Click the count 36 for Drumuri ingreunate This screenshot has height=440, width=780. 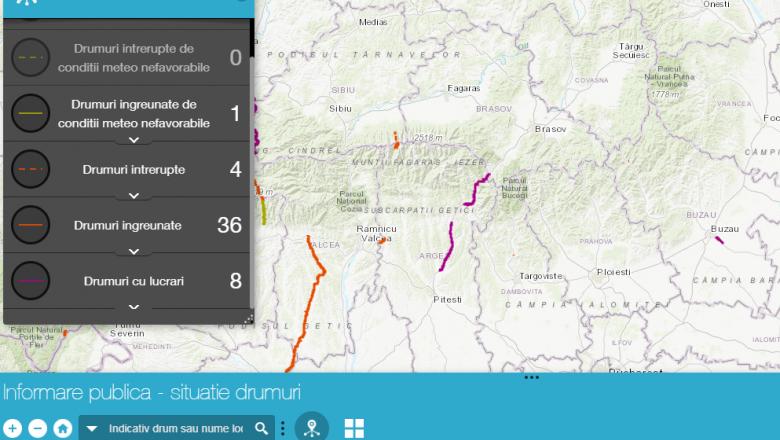229,226
